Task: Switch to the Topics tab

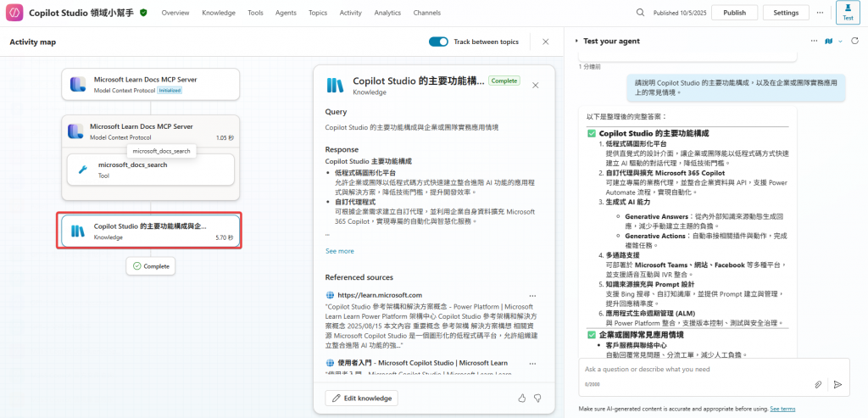Action: pos(318,13)
